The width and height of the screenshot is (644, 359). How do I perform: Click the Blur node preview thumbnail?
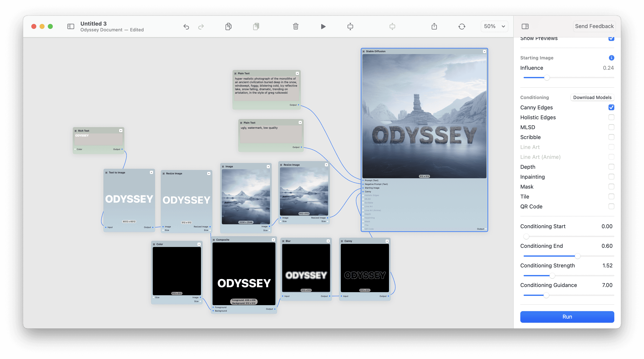(306, 268)
